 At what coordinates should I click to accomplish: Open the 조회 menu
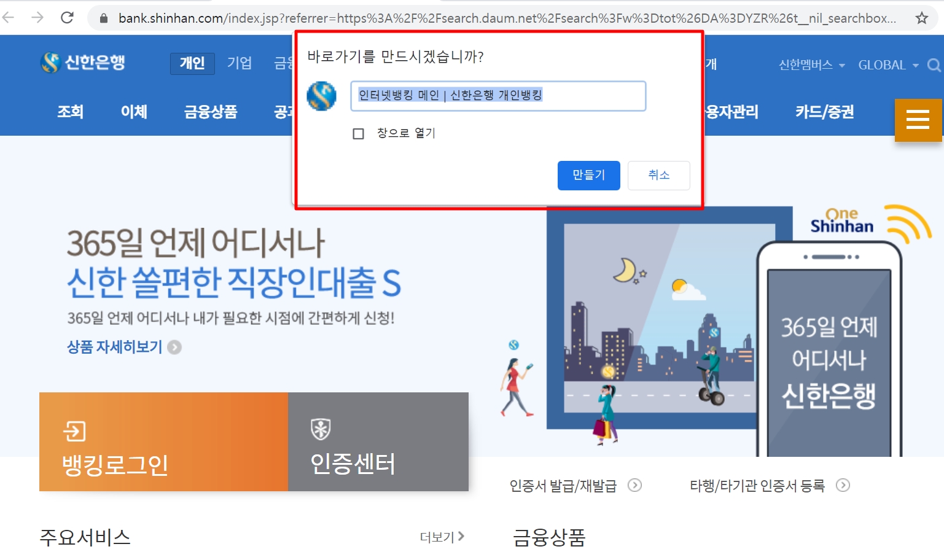70,112
